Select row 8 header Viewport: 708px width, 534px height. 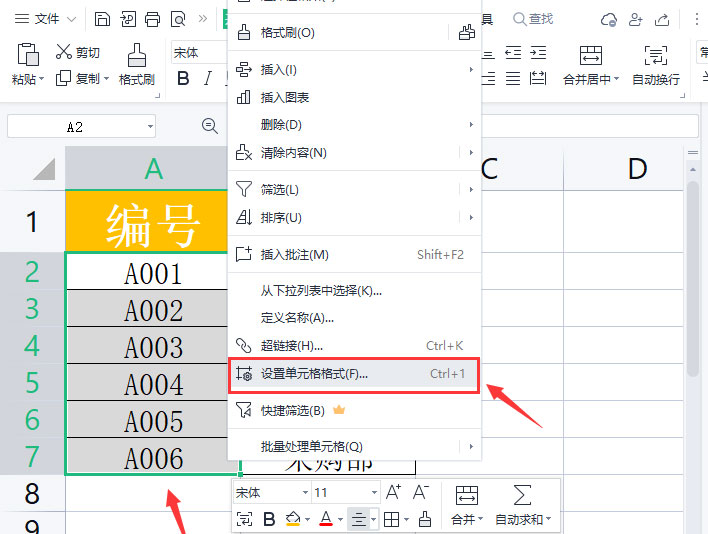click(x=33, y=493)
